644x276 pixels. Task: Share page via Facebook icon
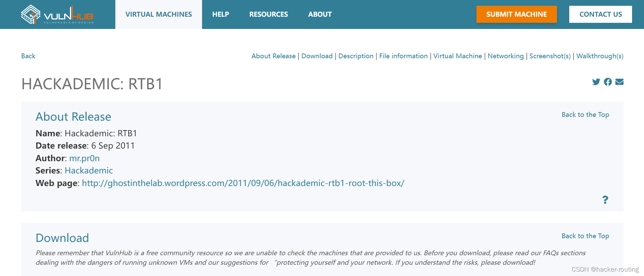pos(608,82)
